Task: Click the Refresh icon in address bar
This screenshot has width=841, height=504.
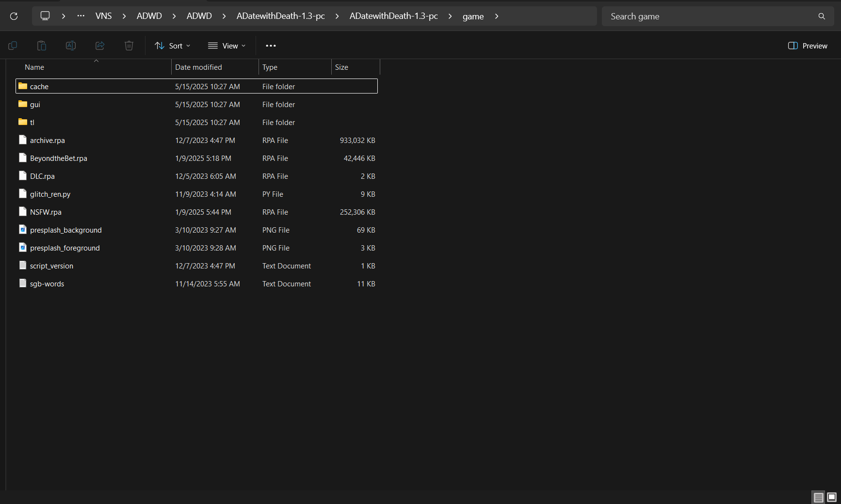Action: click(14, 16)
